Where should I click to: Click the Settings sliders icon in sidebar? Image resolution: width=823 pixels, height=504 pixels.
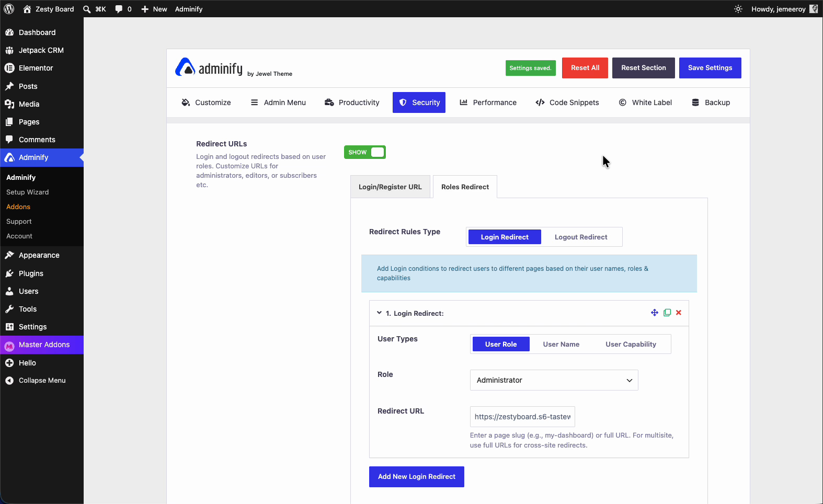pos(9,327)
